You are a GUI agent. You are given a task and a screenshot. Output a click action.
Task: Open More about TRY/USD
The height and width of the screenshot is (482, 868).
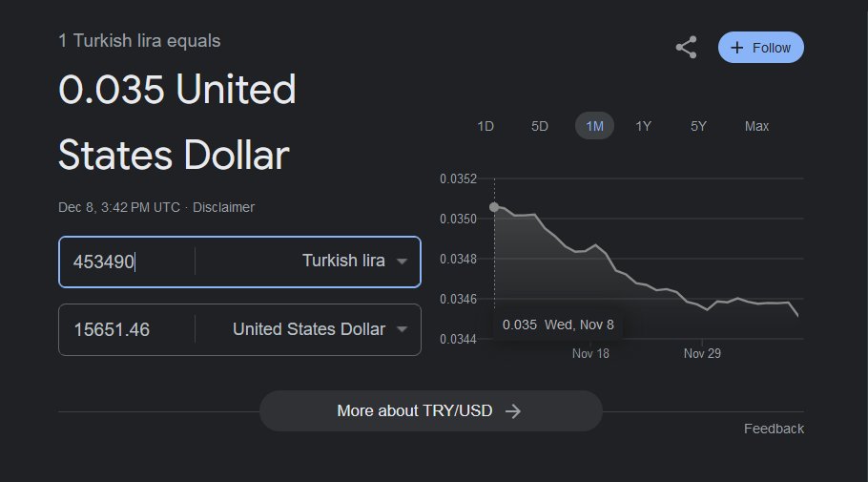point(431,411)
